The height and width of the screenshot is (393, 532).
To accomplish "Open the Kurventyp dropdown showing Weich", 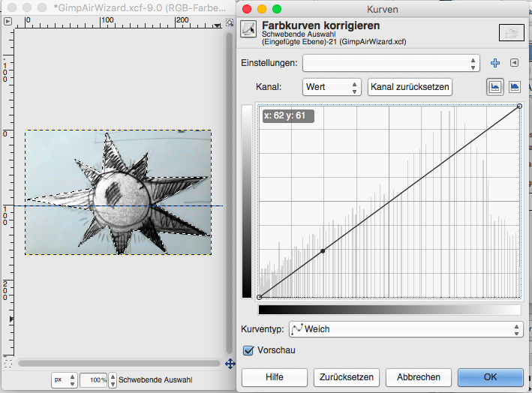I will pyautogui.click(x=406, y=329).
